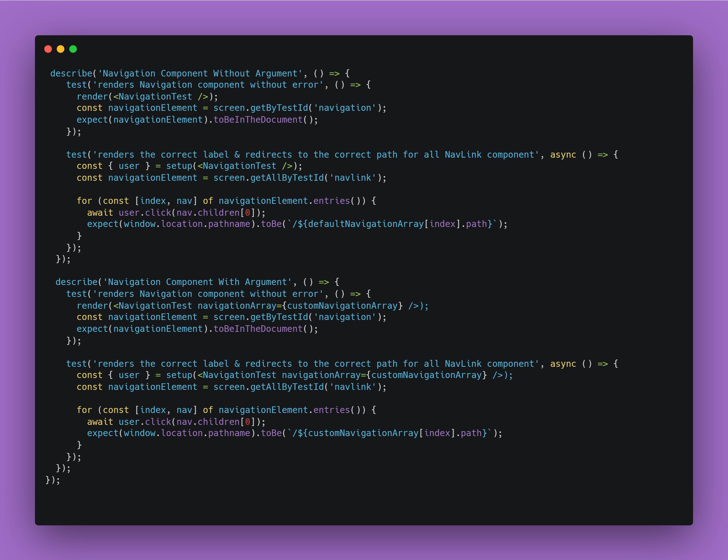Click the first 'await' keyword

(x=100, y=213)
